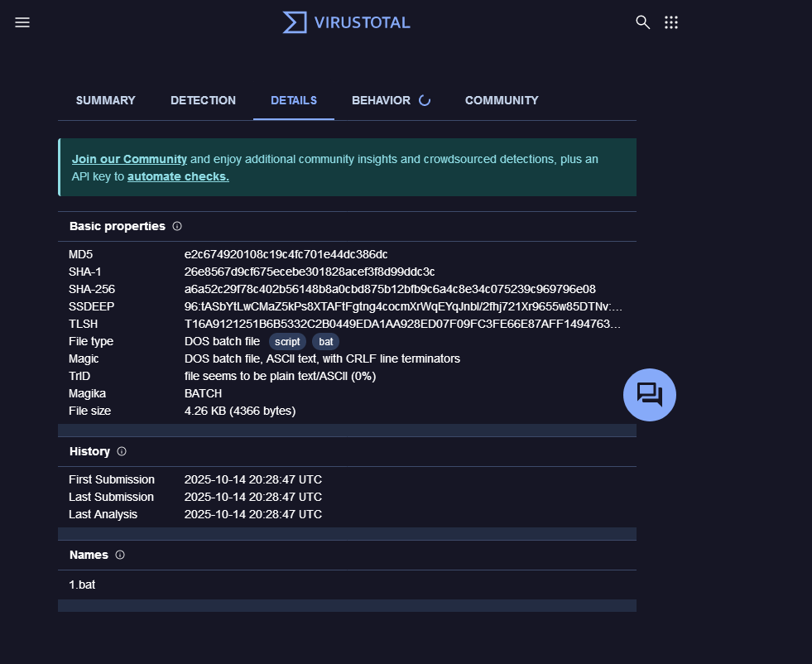Open the hamburger navigation menu

[x=22, y=22]
